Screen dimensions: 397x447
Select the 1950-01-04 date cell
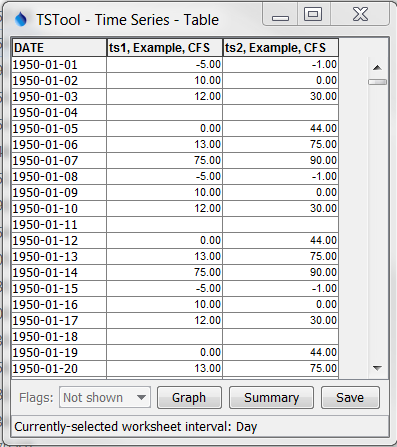pyautogui.click(x=59, y=113)
